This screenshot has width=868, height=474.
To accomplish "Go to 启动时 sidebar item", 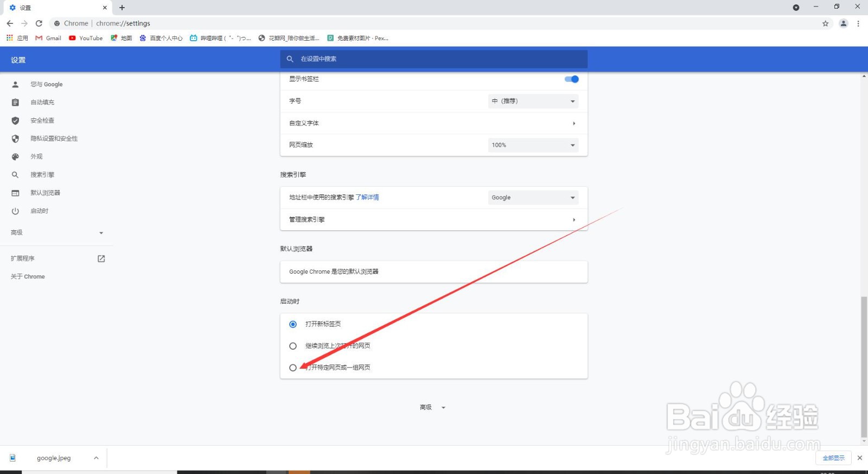I will (40, 211).
